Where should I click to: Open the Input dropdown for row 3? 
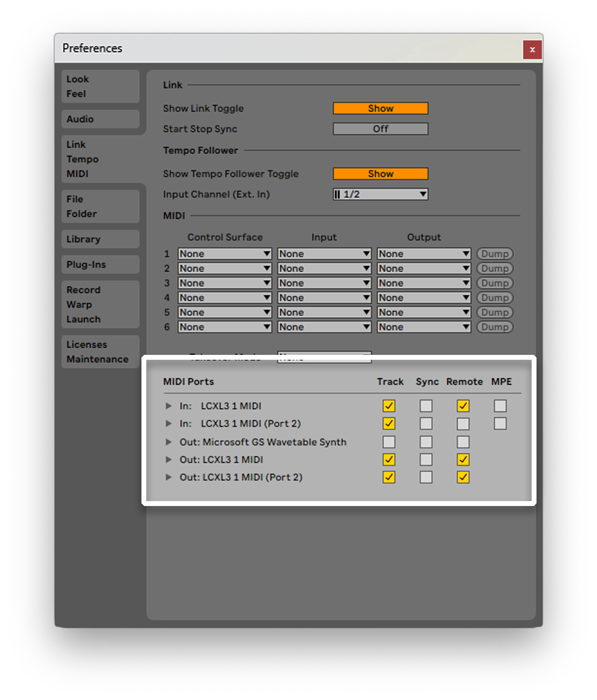(324, 283)
